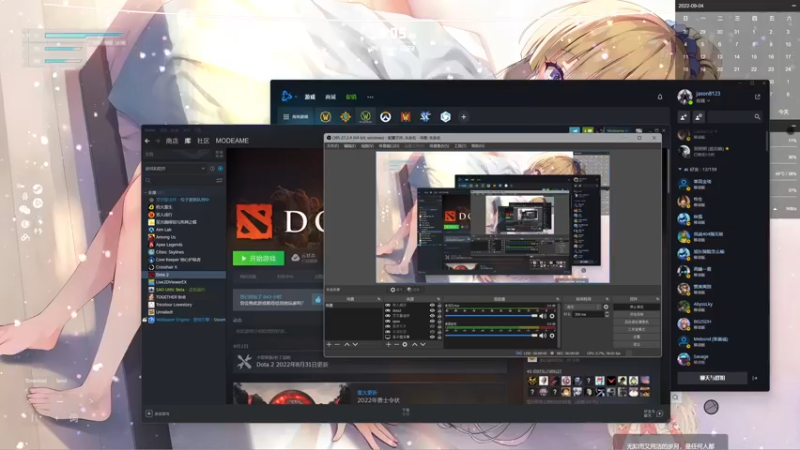Image resolution: width=800 pixels, height=450 pixels.
Task: Click the add friend icon in Battle.net
Action: (684, 117)
